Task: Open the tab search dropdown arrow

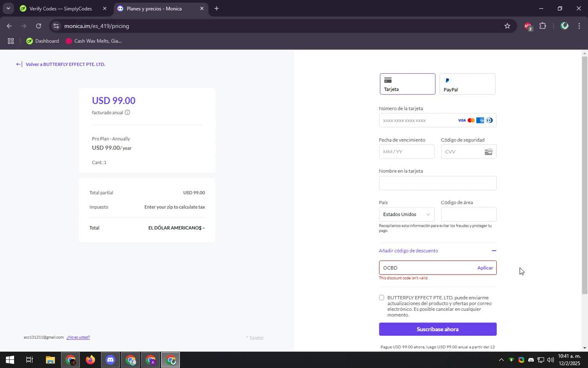Action: [8, 8]
